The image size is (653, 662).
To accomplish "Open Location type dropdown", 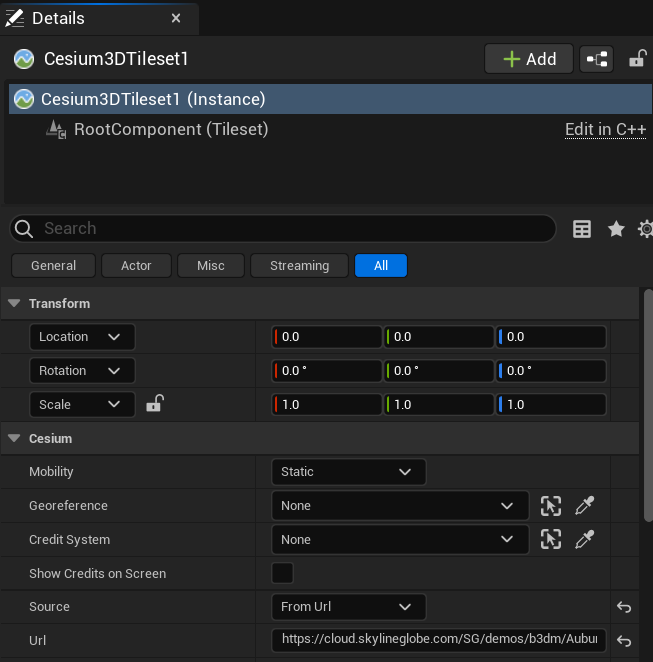I will click(x=82, y=337).
